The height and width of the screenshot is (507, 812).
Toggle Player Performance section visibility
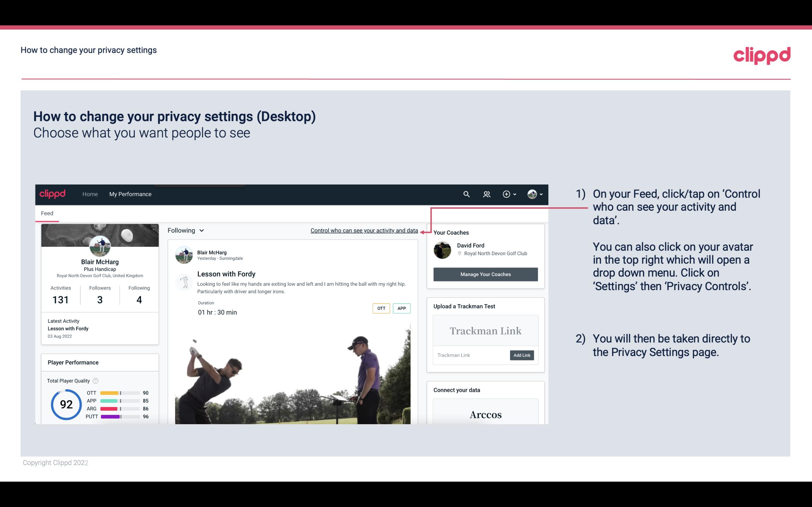(x=73, y=362)
